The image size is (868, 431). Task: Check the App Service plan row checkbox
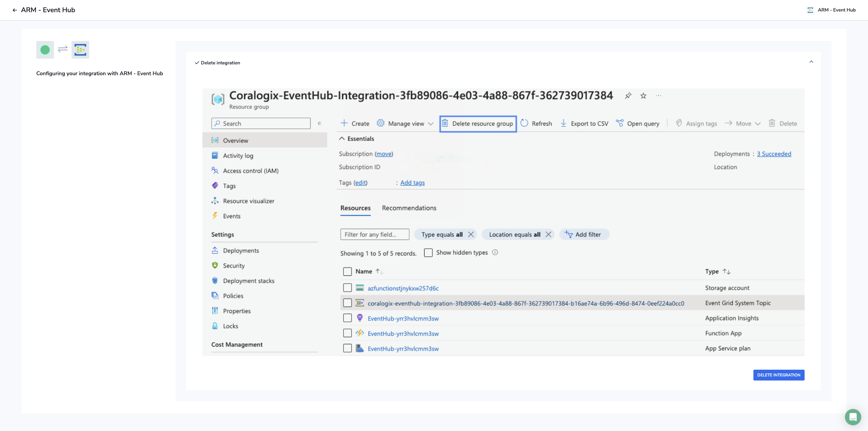348,348
